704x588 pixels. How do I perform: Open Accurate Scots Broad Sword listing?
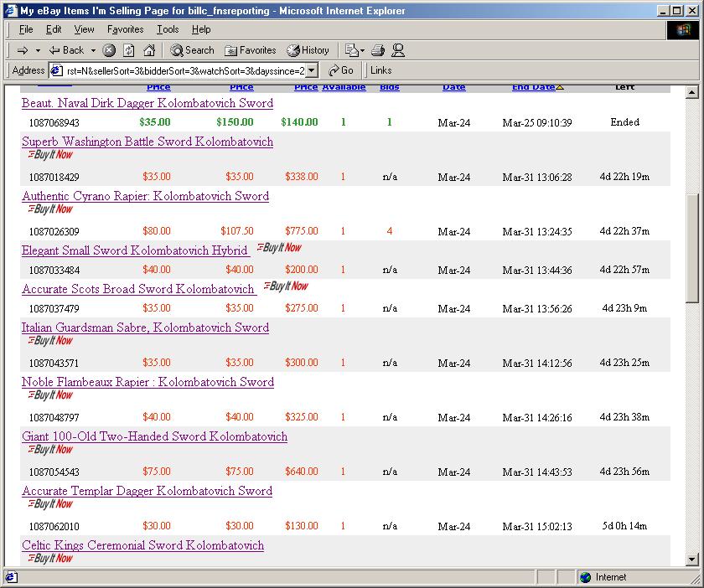click(x=138, y=289)
